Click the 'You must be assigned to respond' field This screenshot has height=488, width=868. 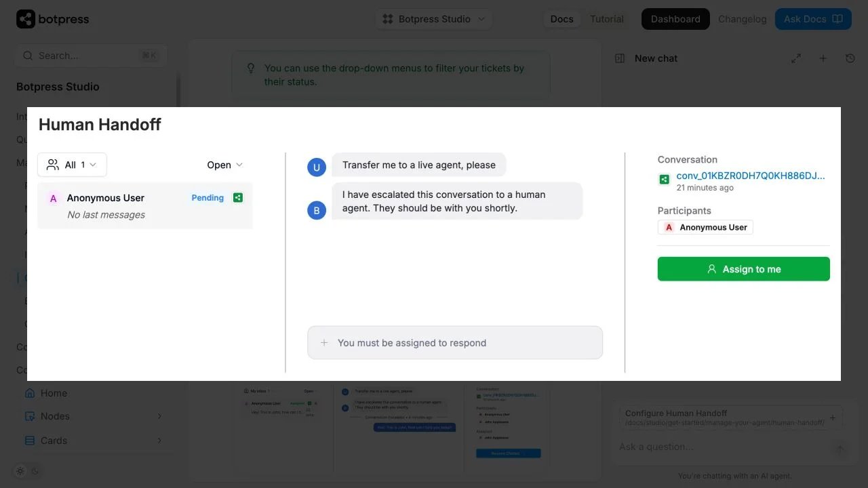[x=455, y=343]
